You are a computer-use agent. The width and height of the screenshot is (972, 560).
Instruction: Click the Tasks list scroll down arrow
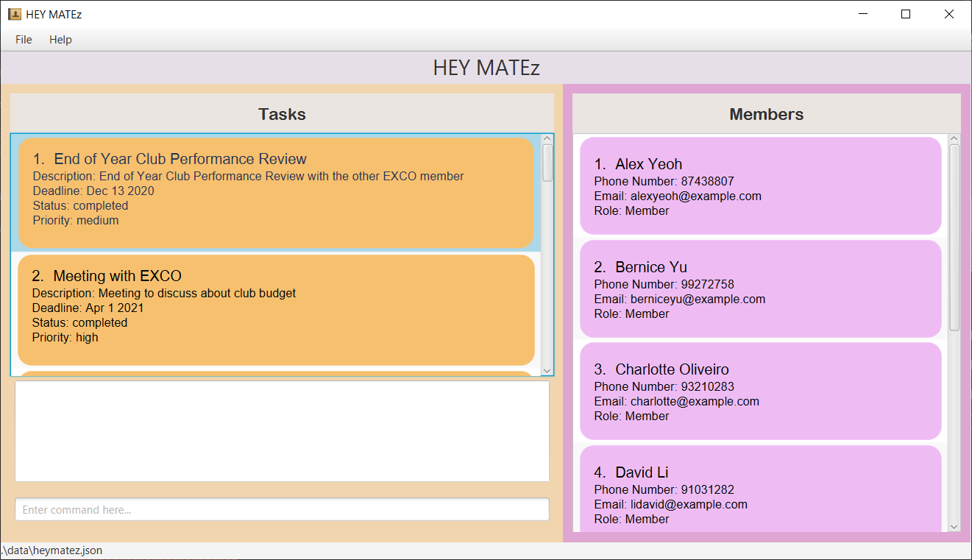pyautogui.click(x=547, y=370)
